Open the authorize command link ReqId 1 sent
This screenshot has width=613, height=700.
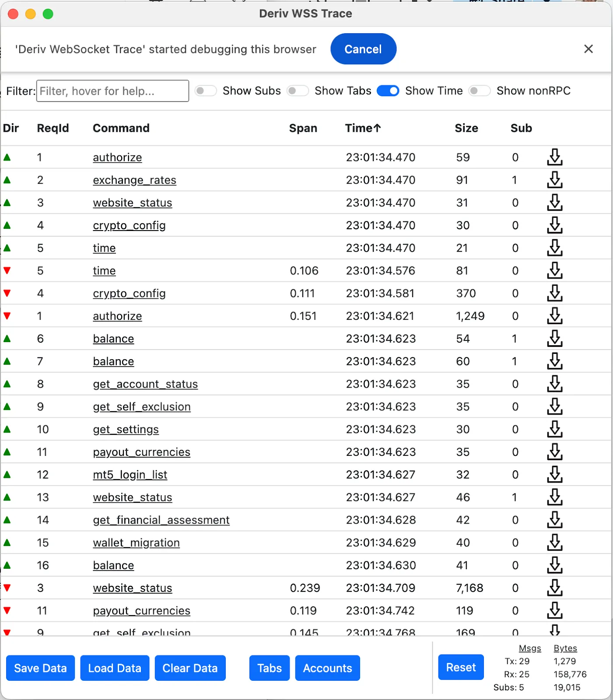coord(117,157)
